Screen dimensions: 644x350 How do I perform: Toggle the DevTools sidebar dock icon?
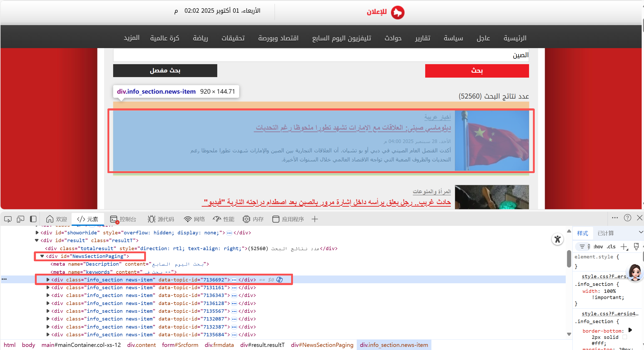[33, 219]
